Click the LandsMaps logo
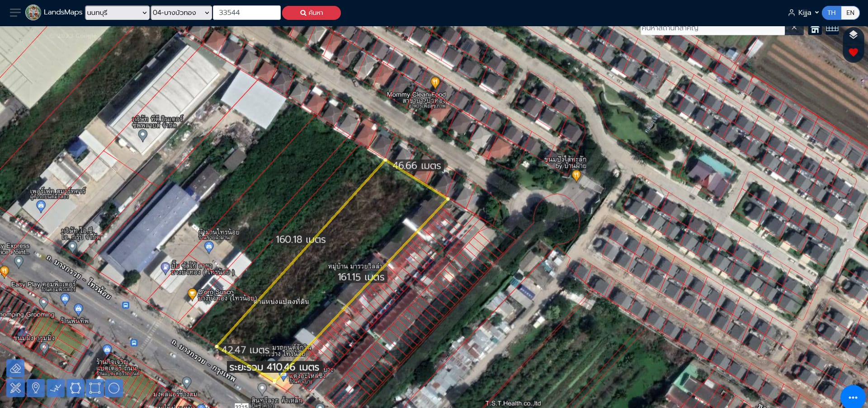The image size is (868, 408). [x=54, y=12]
